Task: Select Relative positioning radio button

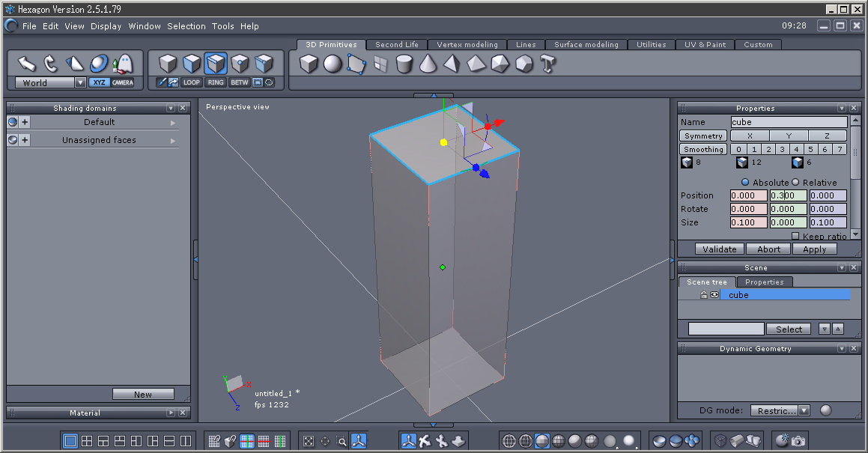Action: click(795, 182)
